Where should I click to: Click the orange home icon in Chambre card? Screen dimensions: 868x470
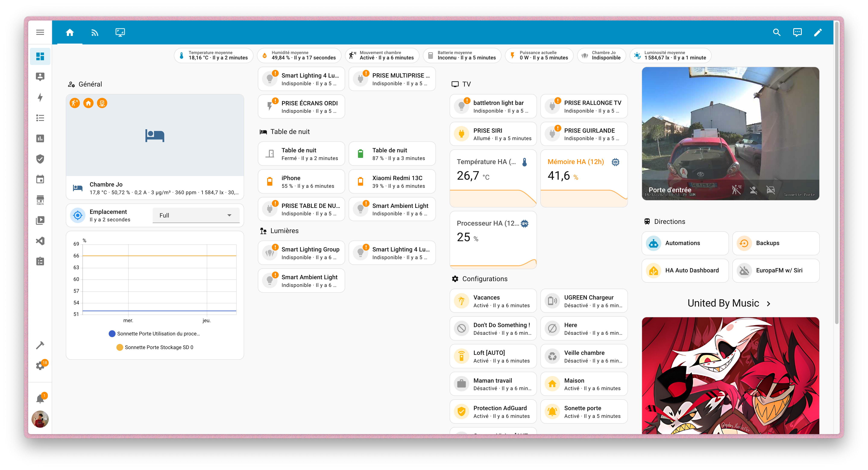pos(88,103)
